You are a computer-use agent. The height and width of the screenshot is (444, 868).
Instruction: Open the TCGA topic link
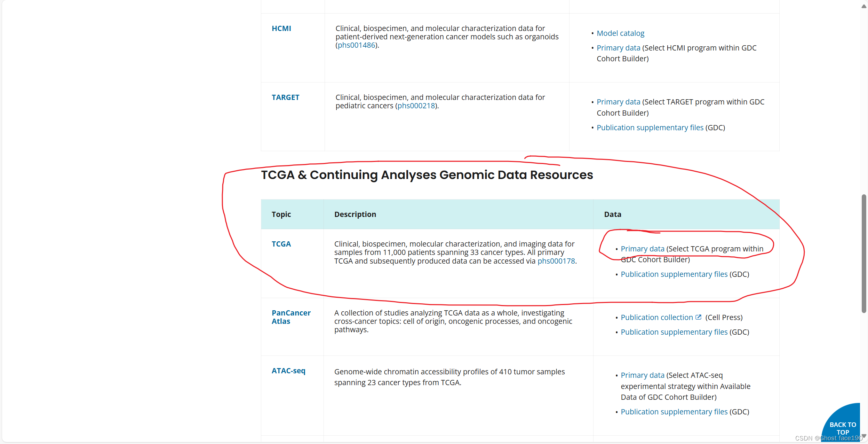coord(281,244)
